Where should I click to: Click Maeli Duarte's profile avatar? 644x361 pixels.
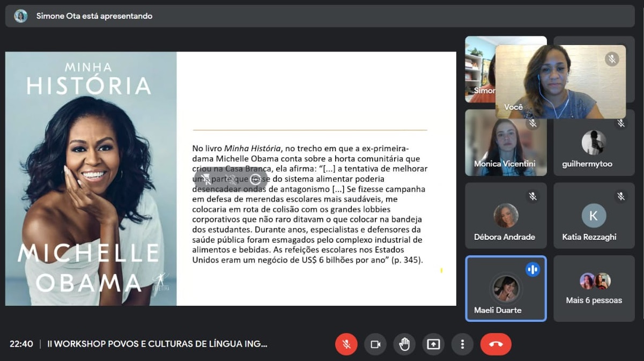tap(506, 289)
